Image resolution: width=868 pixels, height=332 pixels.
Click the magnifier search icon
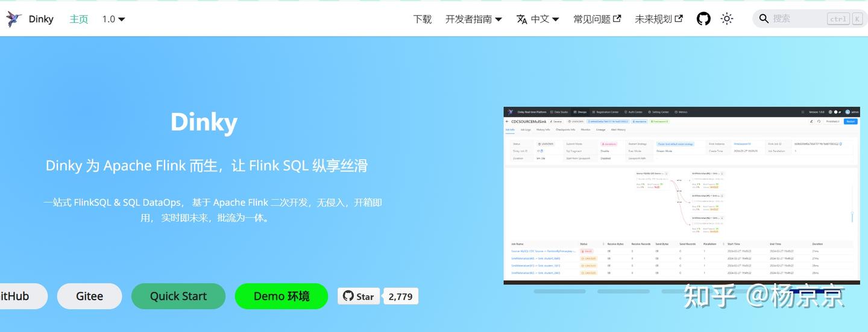click(764, 19)
